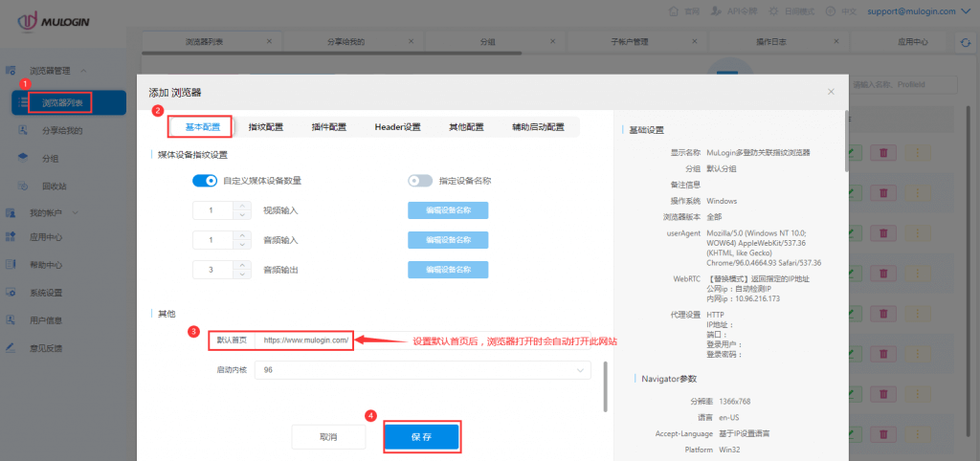Open the 启动内核 dropdown

click(422, 370)
